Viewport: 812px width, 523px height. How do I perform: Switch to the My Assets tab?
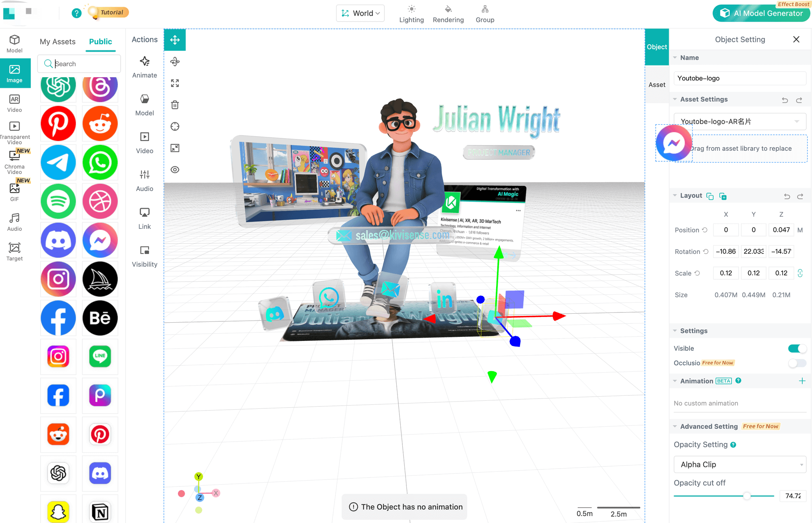57,41
